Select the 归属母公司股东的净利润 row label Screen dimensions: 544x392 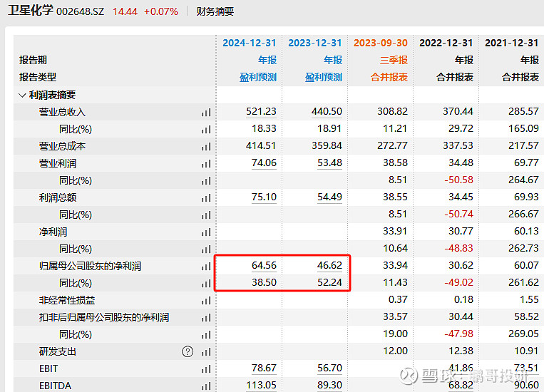click(91, 266)
